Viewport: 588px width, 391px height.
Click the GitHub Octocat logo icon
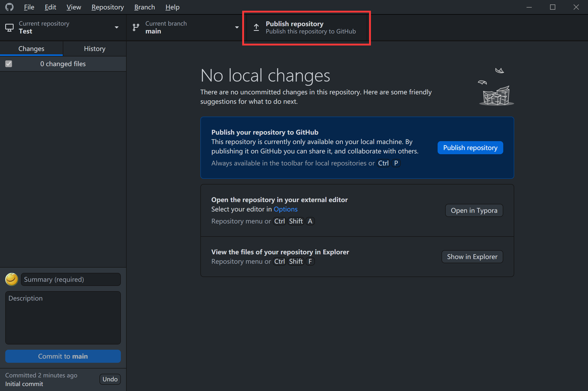click(9, 7)
